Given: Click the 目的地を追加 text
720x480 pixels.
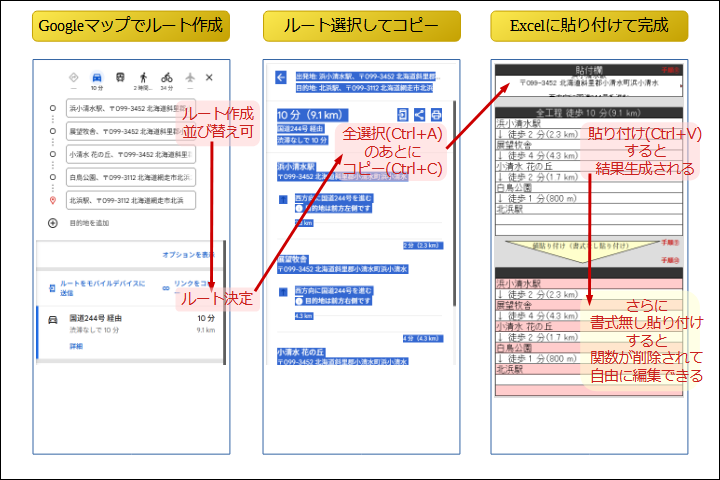Looking at the screenshot, I should 89,223.
